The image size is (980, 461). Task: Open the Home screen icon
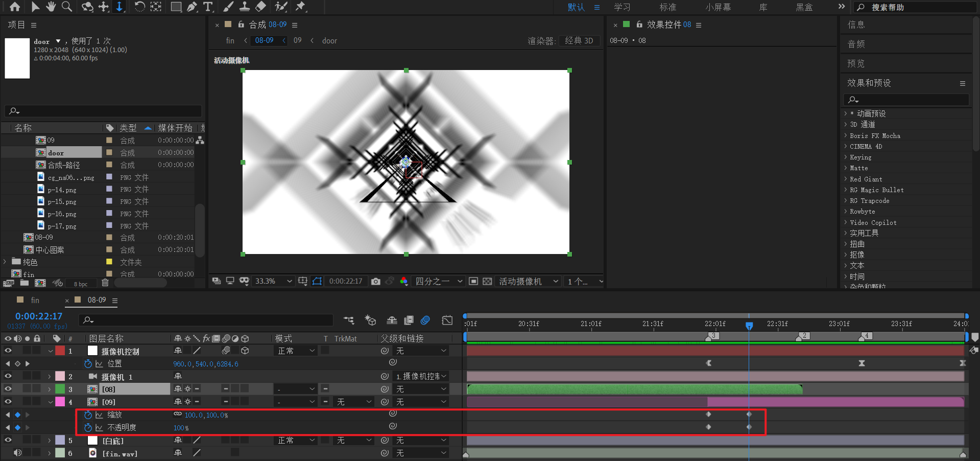[x=15, y=7]
